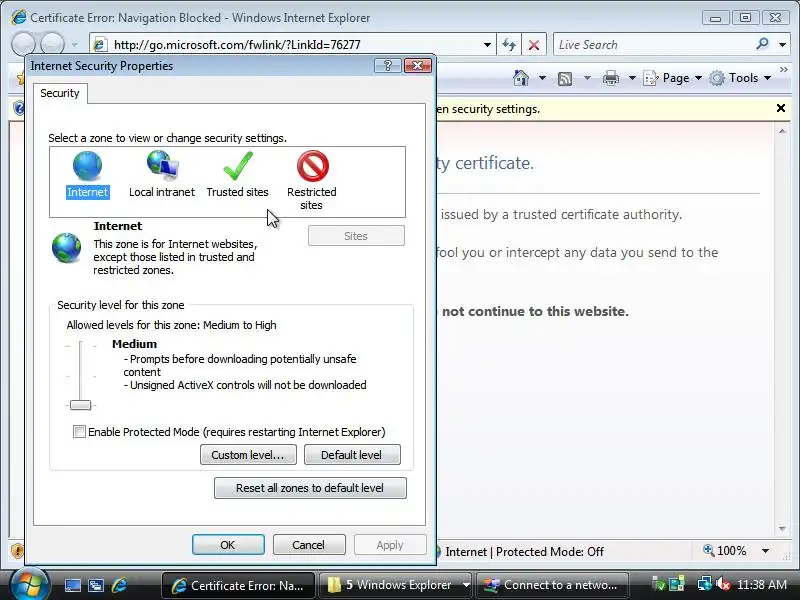Click the Apply button
The image size is (800, 600).
point(390,545)
